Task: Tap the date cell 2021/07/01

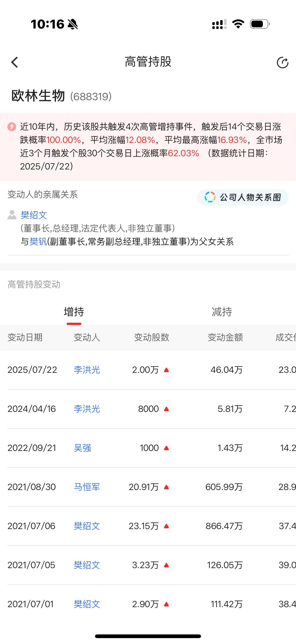Action: pos(30,604)
